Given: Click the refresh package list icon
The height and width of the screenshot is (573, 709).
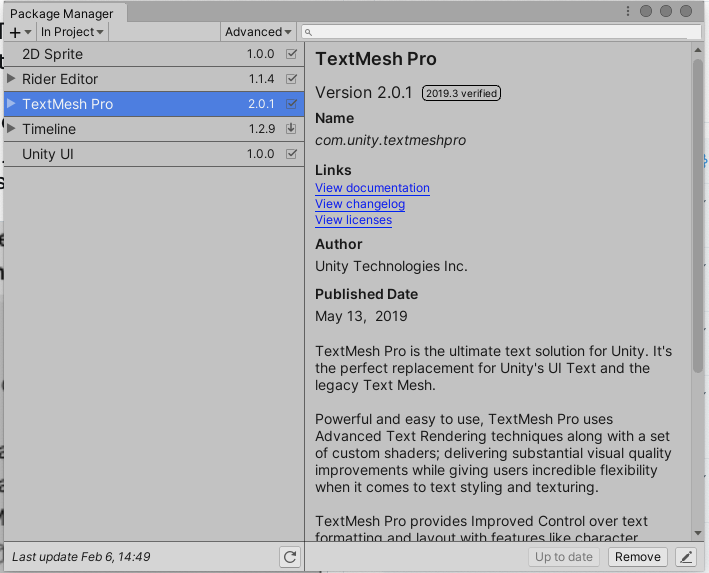Looking at the screenshot, I should pyautogui.click(x=290, y=557).
